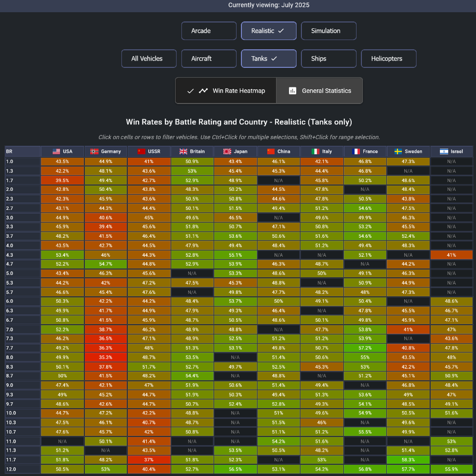The width and height of the screenshot is (476, 476).
Task: Select the 6.7 battle rating row
Action: [23, 320]
